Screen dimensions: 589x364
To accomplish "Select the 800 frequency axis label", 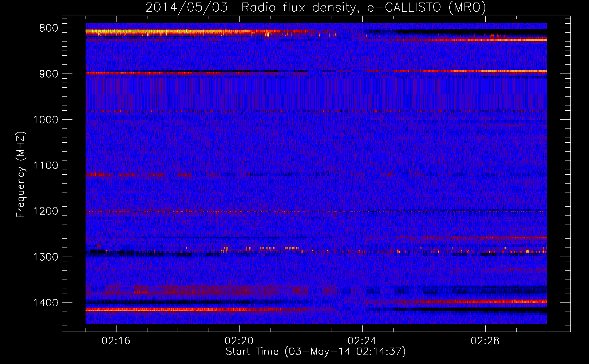I will click(48, 28).
